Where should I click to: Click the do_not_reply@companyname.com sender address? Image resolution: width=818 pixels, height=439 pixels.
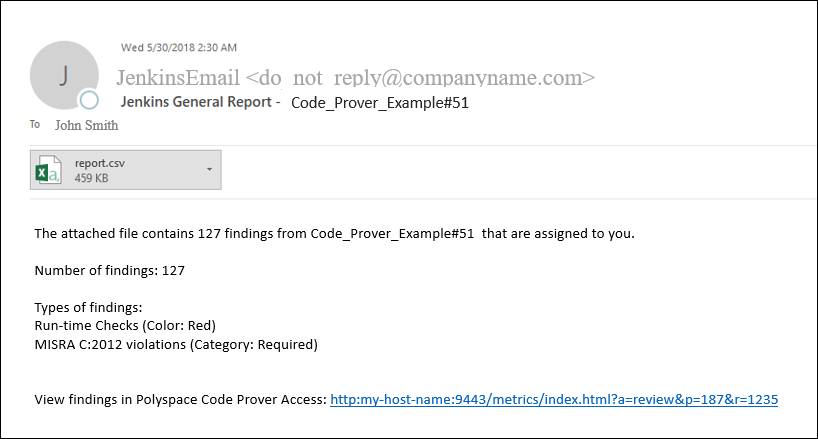[420, 77]
